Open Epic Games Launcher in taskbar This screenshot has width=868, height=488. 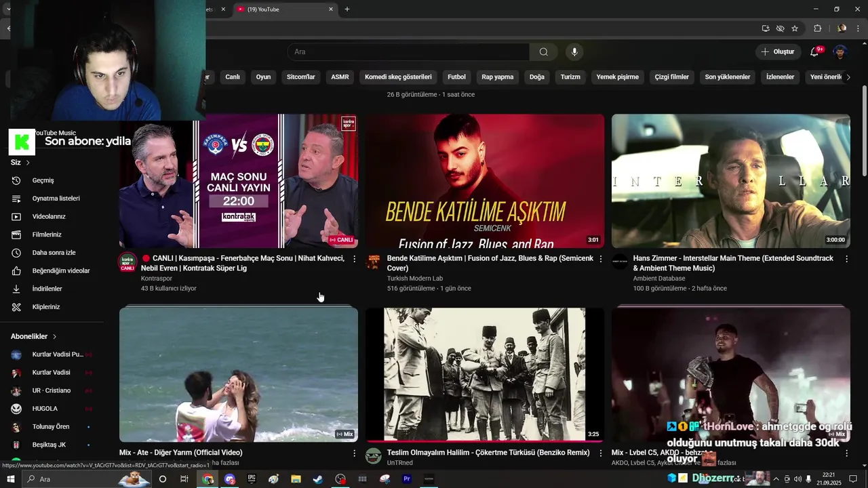click(x=252, y=479)
